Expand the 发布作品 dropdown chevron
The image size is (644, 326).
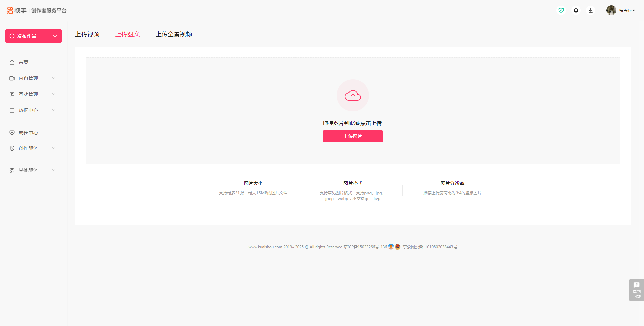(x=55, y=36)
